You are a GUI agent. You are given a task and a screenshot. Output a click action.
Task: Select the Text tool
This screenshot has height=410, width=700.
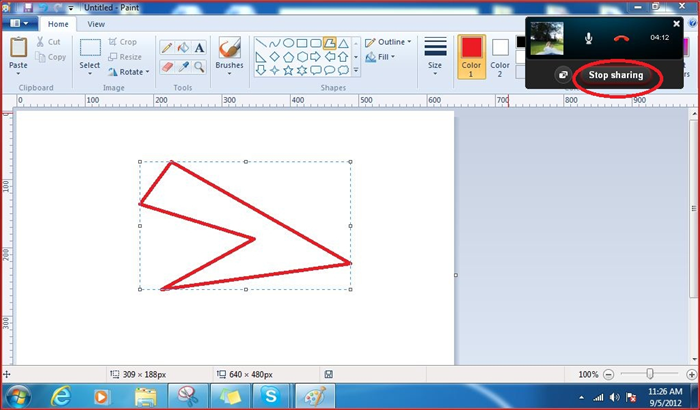pyautogui.click(x=199, y=47)
